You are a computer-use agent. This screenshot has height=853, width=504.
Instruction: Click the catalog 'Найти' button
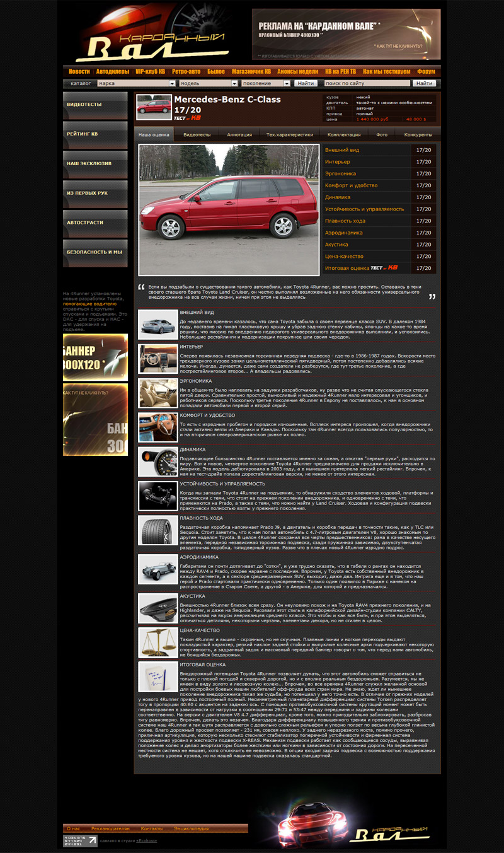tap(306, 83)
